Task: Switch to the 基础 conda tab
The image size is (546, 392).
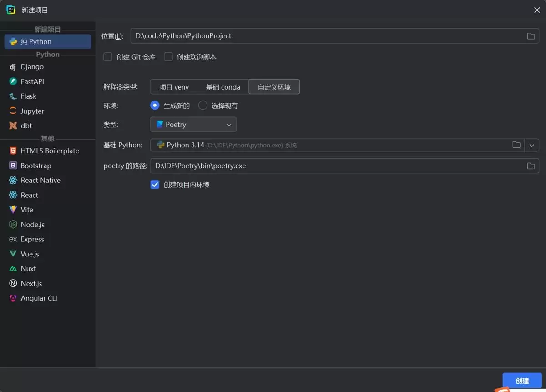Action: [x=223, y=87]
